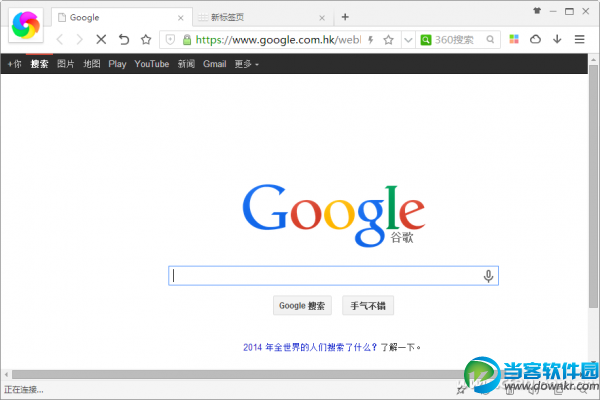Open 图片 in Google black bar
The width and height of the screenshot is (600, 400).
(66, 64)
